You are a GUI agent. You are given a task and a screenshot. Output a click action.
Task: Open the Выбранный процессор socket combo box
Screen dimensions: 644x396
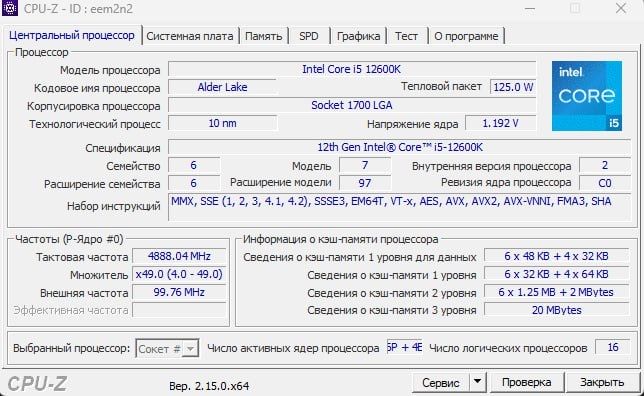click(x=167, y=348)
